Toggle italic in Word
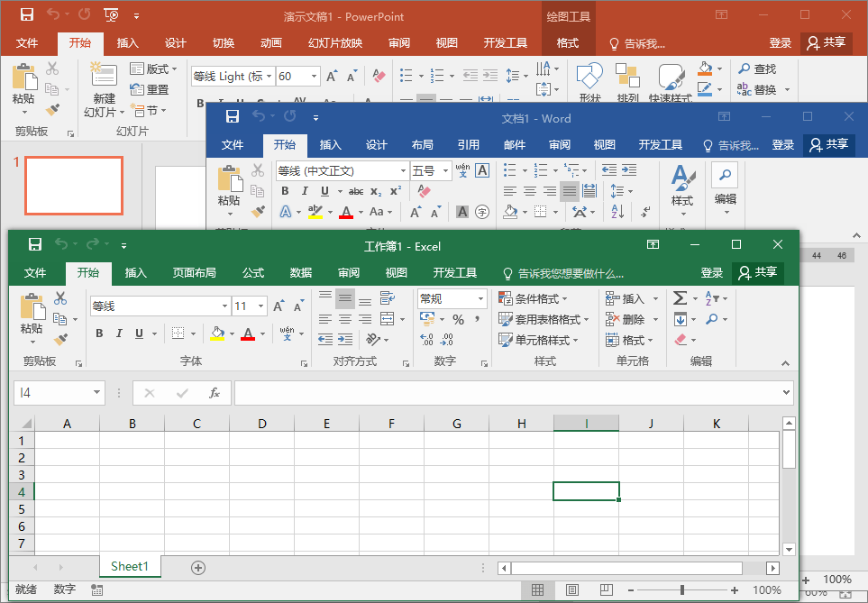Image resolution: width=868 pixels, height=603 pixels. (x=305, y=191)
